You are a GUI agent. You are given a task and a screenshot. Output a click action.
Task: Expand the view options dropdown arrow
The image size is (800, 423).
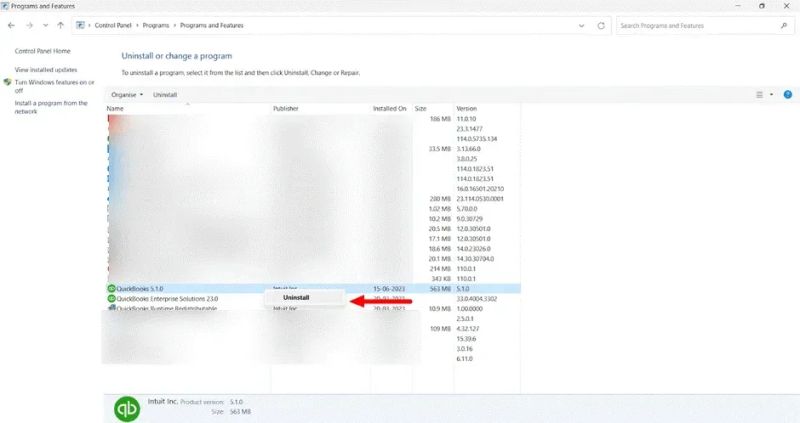pyautogui.click(x=771, y=95)
